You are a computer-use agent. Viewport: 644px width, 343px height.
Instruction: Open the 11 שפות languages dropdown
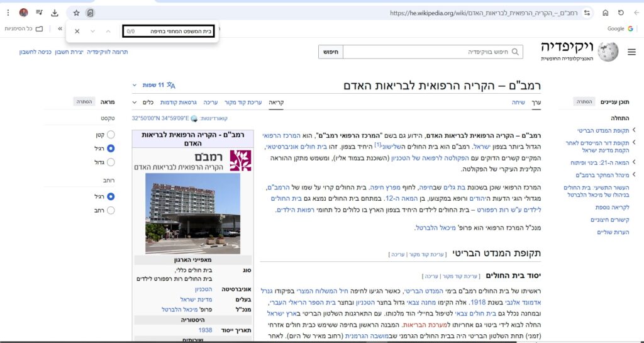click(x=154, y=85)
